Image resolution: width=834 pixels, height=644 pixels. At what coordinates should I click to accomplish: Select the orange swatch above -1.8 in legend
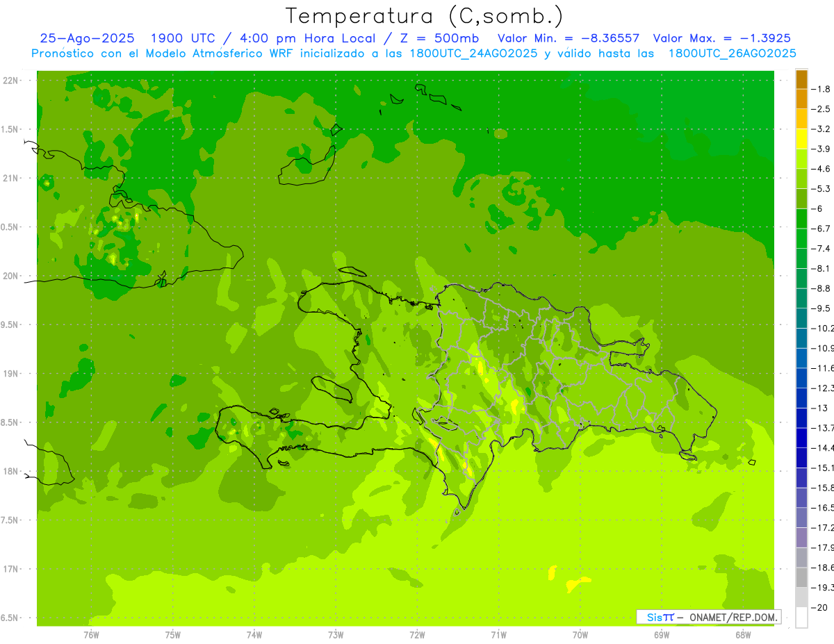(801, 79)
